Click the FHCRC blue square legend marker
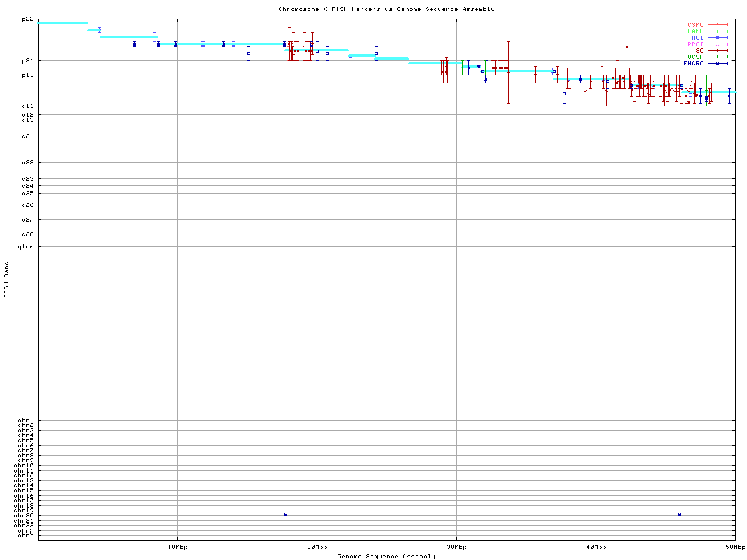 717,63
